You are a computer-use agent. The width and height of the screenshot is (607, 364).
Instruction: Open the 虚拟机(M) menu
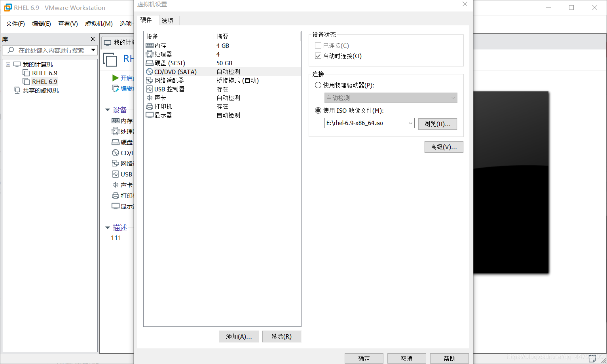[x=99, y=24]
